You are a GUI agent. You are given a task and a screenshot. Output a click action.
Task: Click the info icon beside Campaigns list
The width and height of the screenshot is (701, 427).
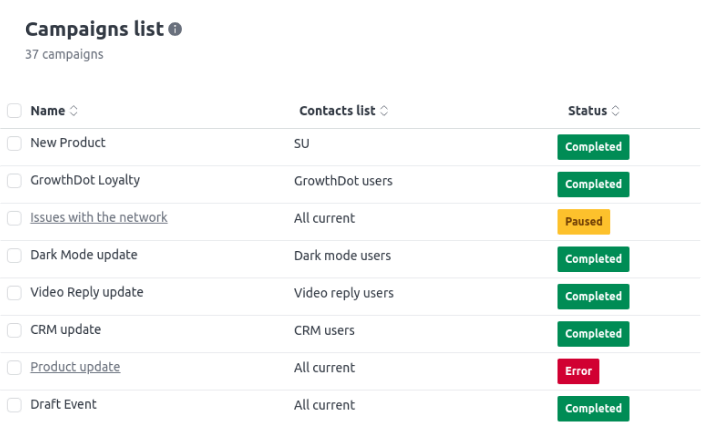[x=175, y=30]
